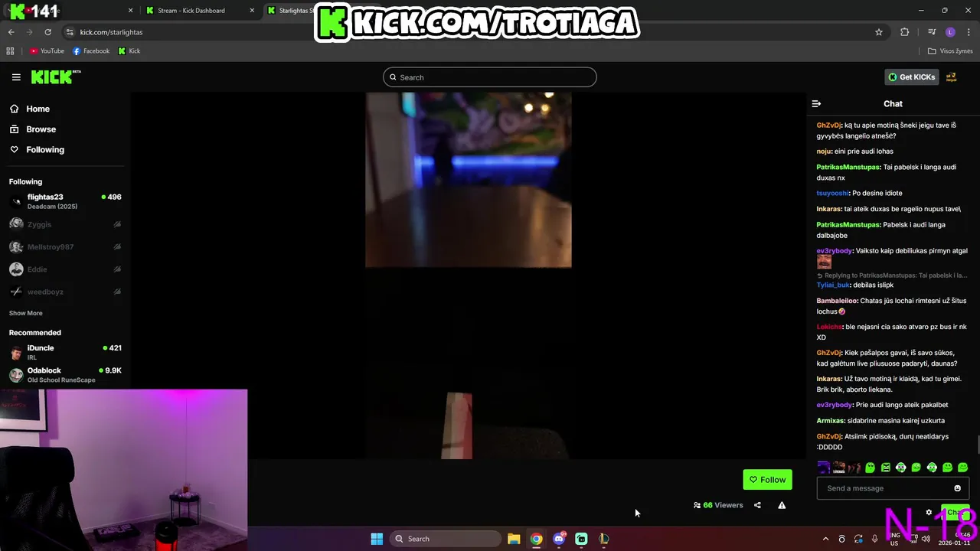
Task: Click the Follow button
Action: coord(767,480)
